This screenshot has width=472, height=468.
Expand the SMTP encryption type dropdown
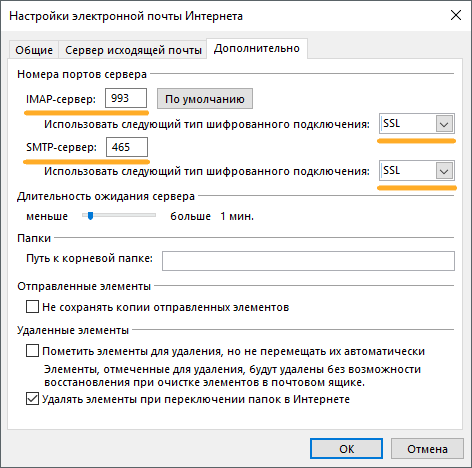(417, 171)
